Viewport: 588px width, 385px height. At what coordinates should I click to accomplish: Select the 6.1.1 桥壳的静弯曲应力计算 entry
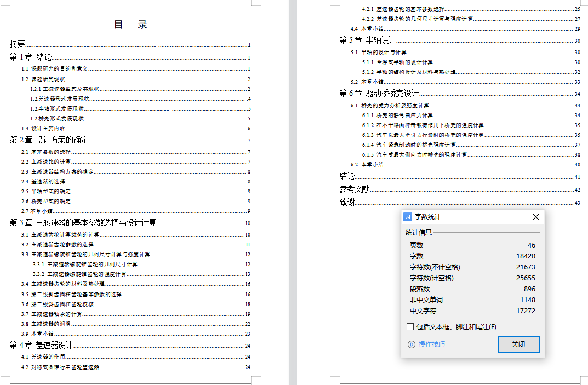coord(397,116)
